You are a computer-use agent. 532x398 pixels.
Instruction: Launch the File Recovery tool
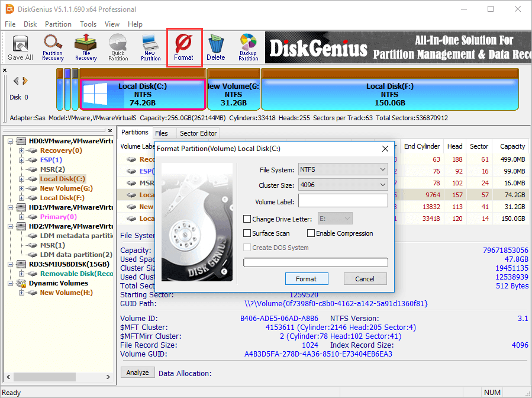click(86, 48)
